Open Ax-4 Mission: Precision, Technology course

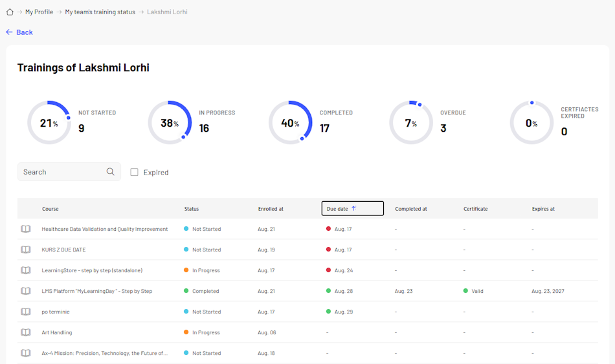pos(105,353)
